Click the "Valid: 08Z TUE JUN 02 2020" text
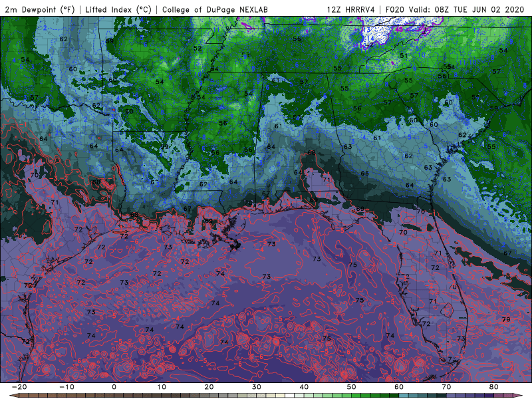 [x=467, y=9]
